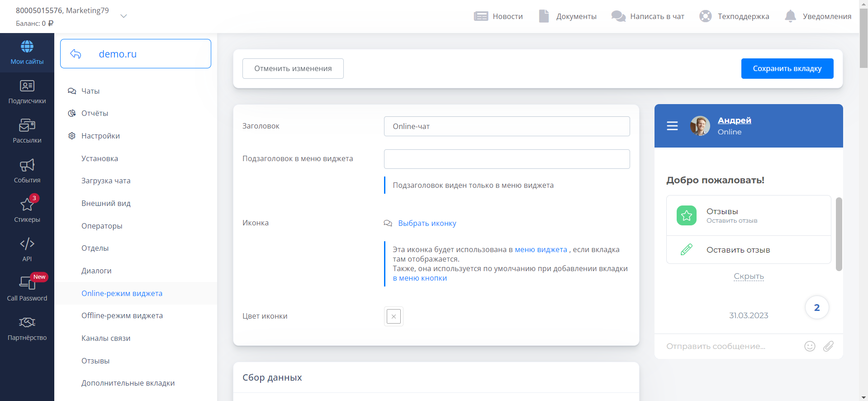Click the Уведомления bell icon

(790, 16)
